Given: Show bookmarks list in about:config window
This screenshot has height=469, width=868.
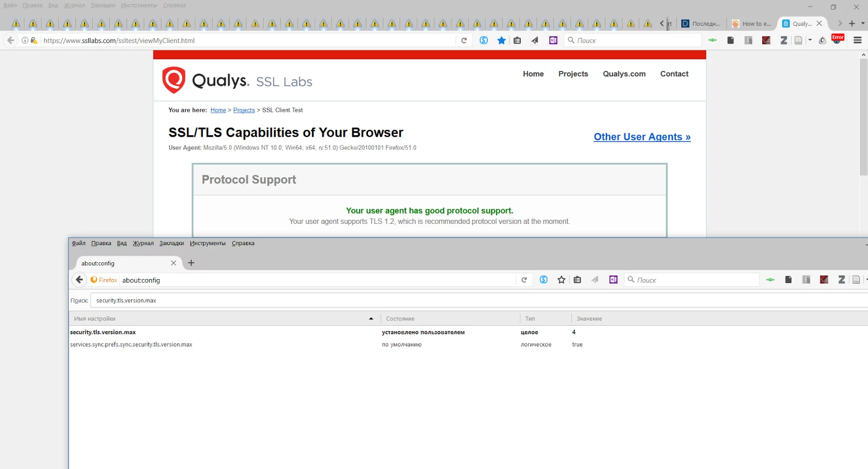Looking at the screenshot, I should pyautogui.click(x=577, y=280).
